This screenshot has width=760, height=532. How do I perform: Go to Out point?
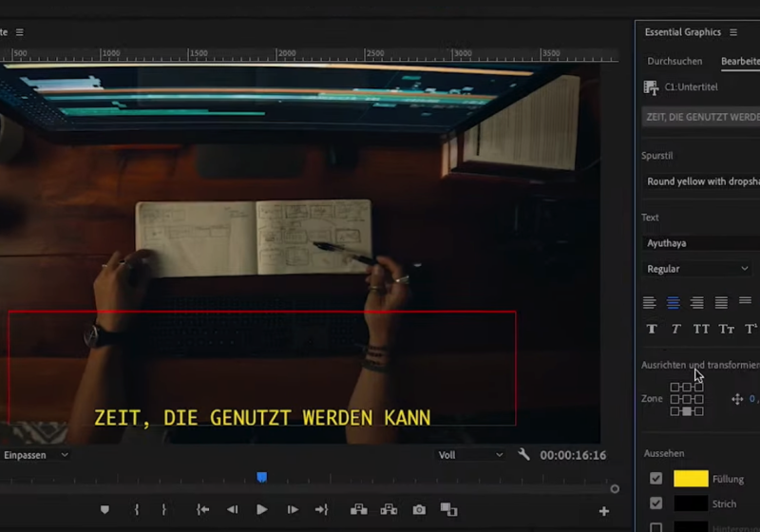(322, 510)
